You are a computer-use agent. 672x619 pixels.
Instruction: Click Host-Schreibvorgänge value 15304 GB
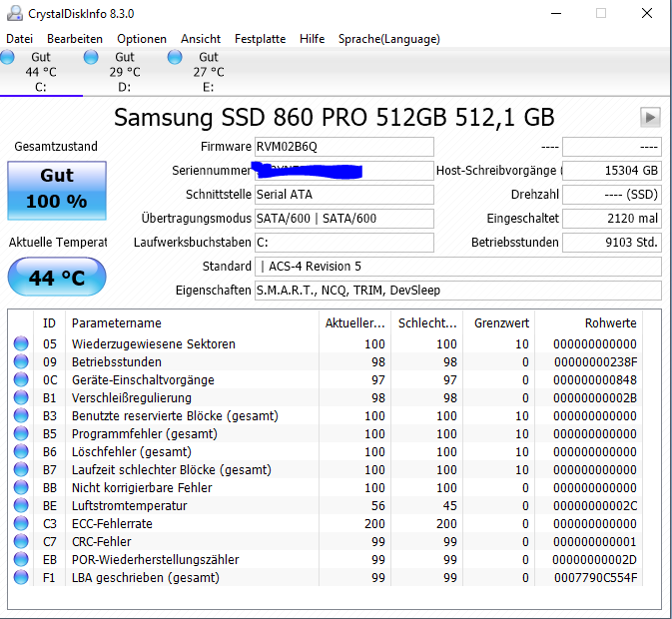[x=612, y=171]
